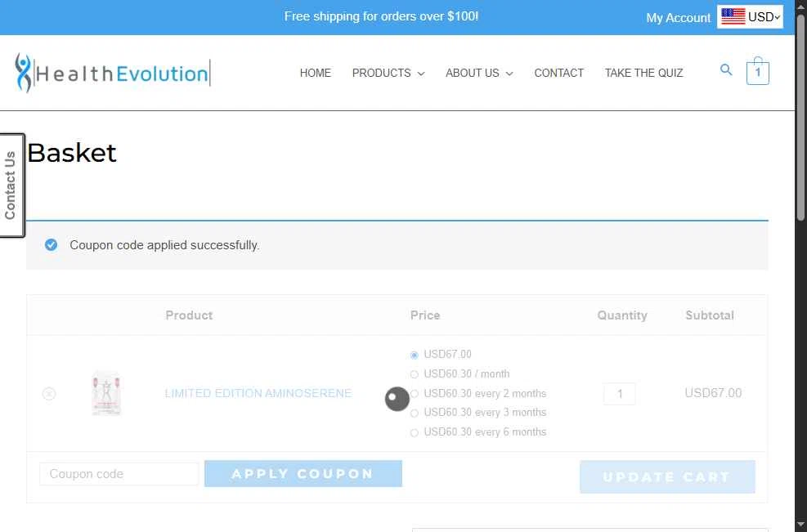
Task: Open the CONTACT menu item
Action: 559,73
